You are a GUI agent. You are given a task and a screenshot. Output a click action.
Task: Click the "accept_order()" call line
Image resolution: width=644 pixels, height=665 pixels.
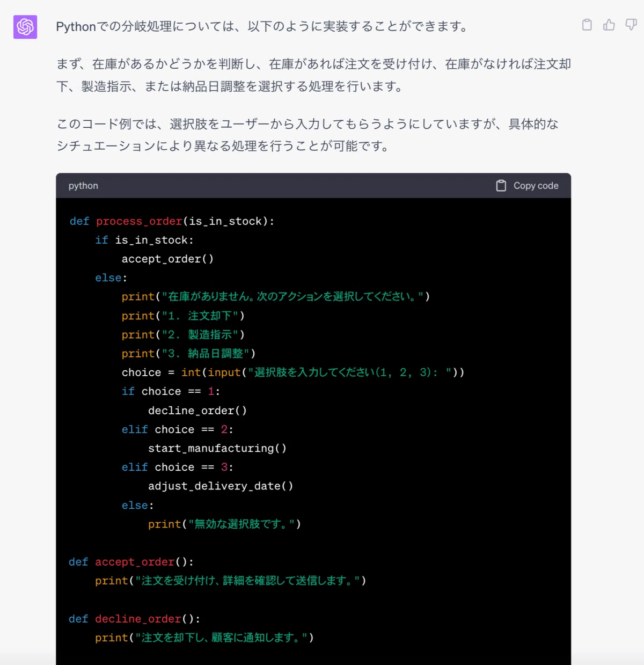click(167, 259)
